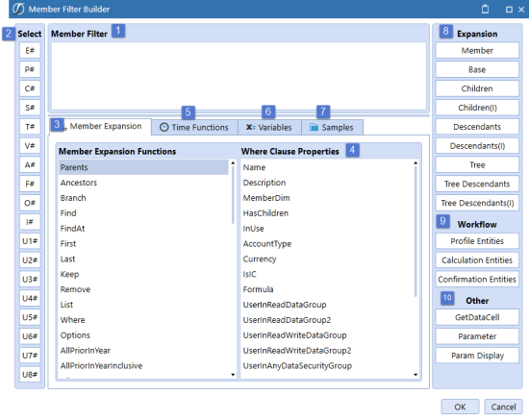
Task: Click the Tree Descendants expansion button
Action: pos(477,184)
